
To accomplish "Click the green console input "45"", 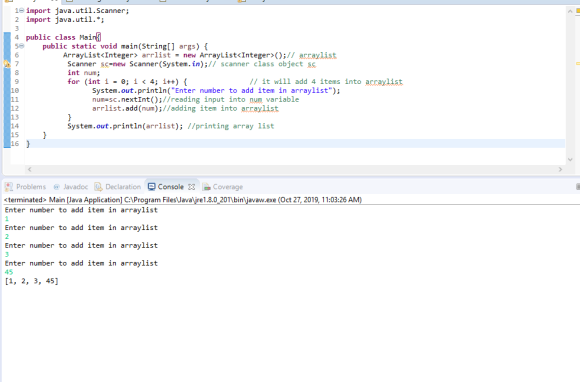I will pos(9,272).
